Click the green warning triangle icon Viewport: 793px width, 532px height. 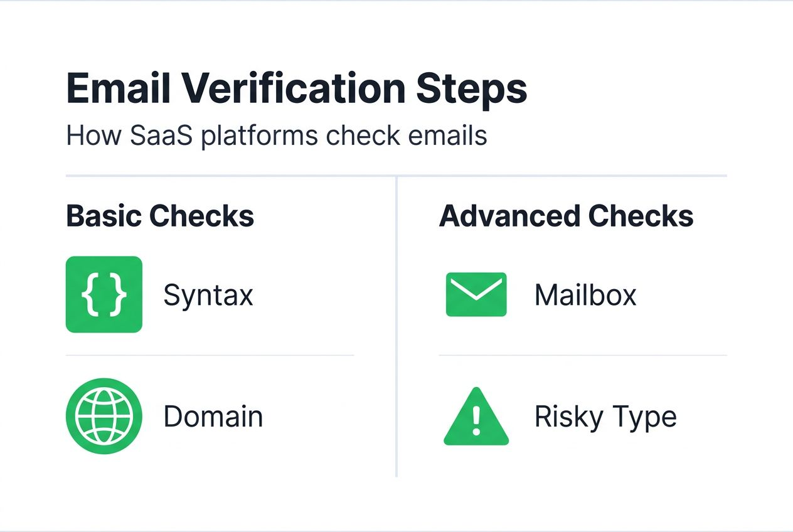(x=476, y=418)
